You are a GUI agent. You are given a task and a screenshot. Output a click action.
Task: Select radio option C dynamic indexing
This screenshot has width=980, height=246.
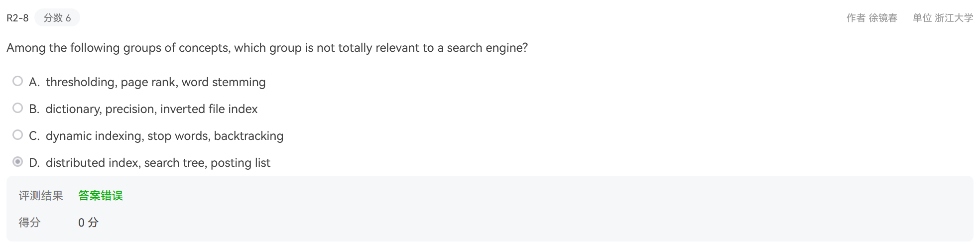coord(18,135)
